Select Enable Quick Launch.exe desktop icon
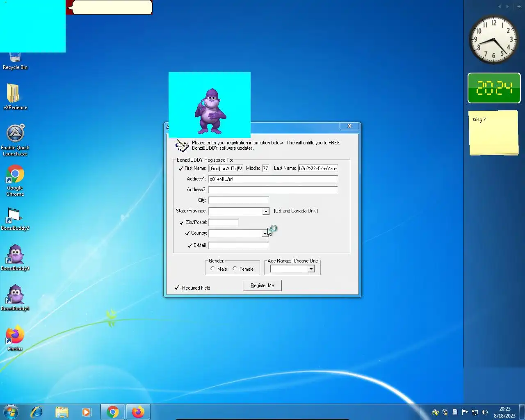Image resolution: width=525 pixels, height=420 pixels. (15, 140)
